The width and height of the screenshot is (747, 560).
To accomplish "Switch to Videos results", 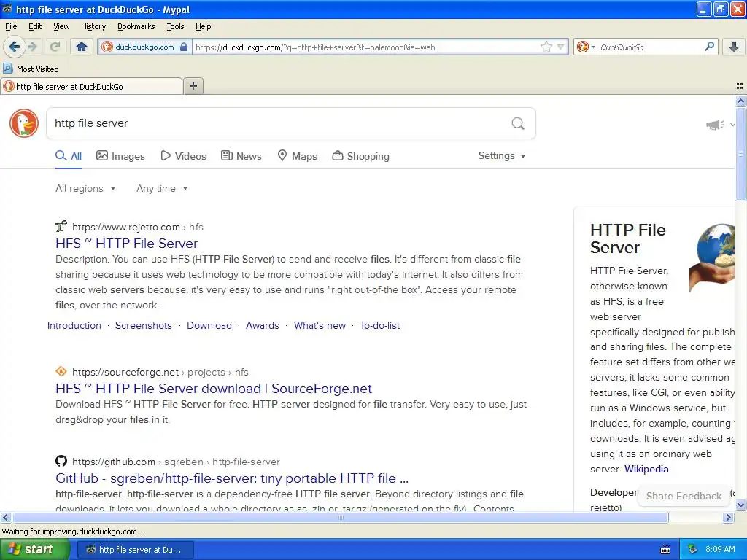I will click(x=183, y=156).
